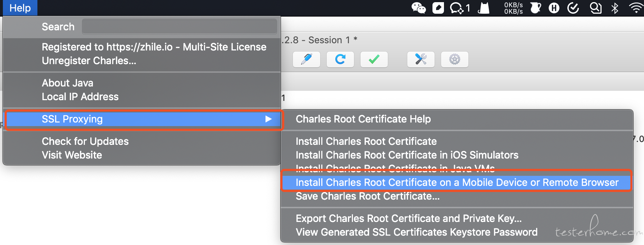The image size is (644, 245).
Task: Click the chat bubble icon with count 1
Action: [460, 8]
